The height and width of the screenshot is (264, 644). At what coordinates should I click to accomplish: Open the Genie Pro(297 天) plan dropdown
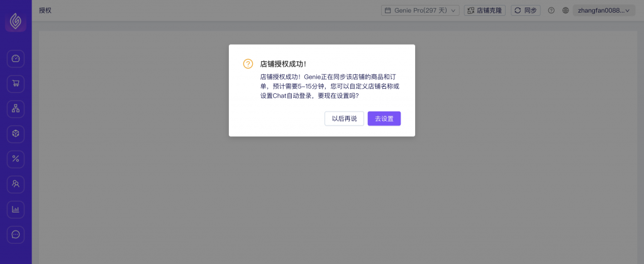click(420, 10)
